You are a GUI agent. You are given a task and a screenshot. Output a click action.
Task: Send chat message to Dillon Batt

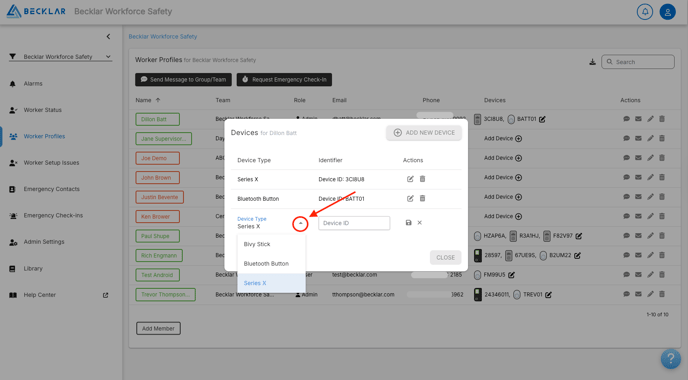(627, 119)
